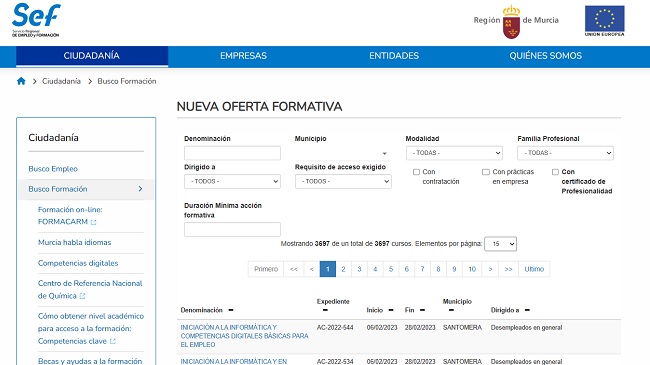
Task: Focus Duración Mínima acción formativa field
Action: 232,229
